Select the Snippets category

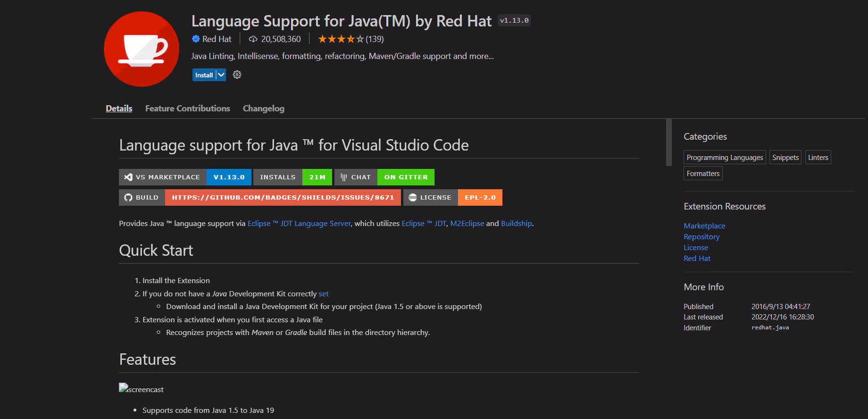point(785,158)
